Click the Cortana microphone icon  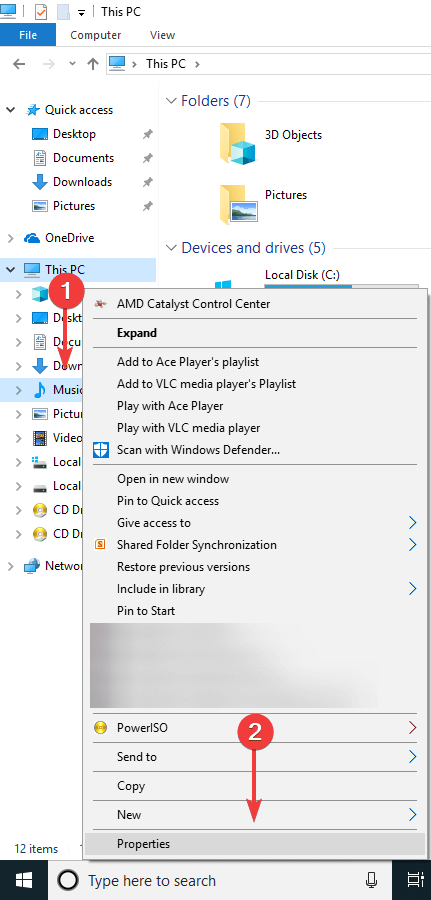pos(371,880)
